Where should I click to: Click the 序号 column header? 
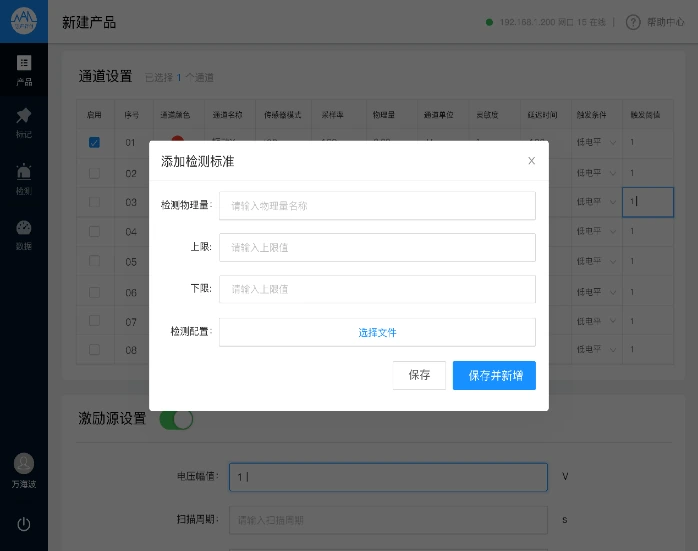(x=132, y=115)
